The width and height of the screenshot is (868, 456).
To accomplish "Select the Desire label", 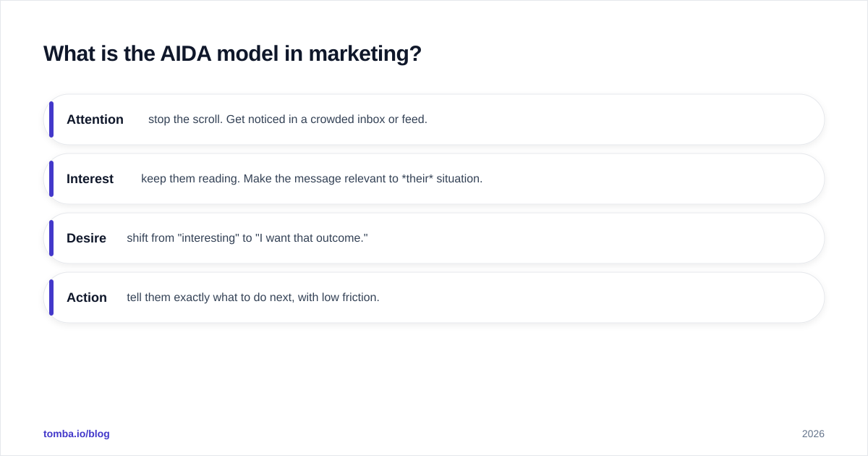I will [86, 238].
